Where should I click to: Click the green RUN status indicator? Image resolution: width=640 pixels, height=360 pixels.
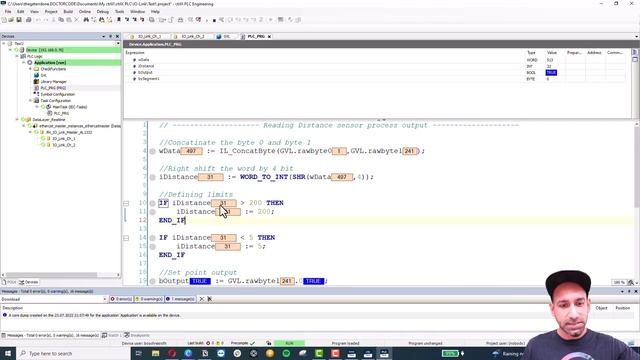coord(289,343)
